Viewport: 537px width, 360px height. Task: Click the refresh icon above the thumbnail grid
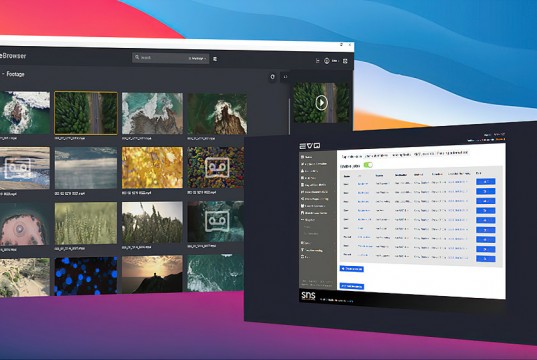(x=273, y=77)
